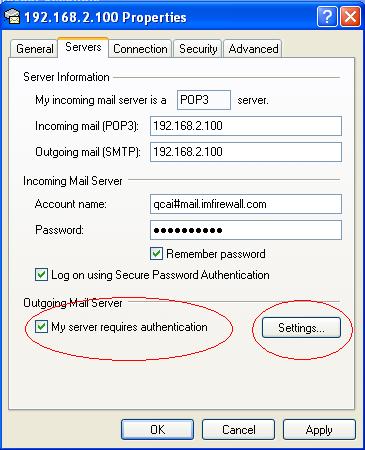Focus the Incoming mail (POP3) address field

pyautogui.click(x=246, y=126)
